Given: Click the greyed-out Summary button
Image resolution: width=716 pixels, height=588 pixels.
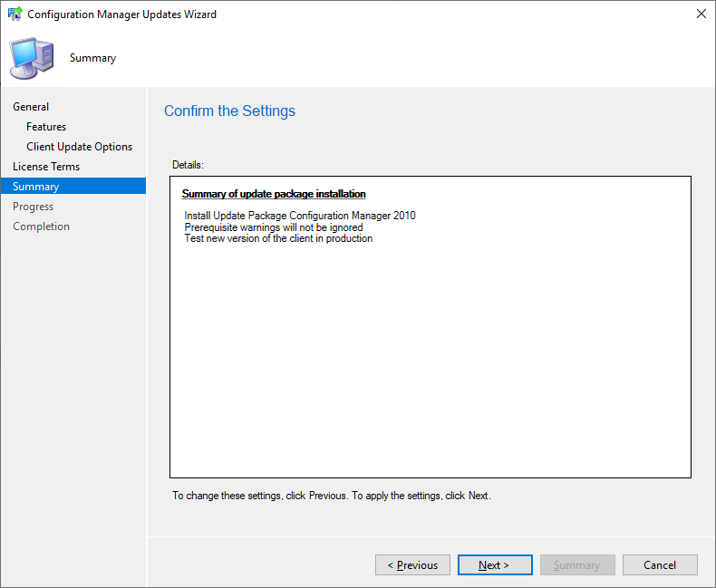Looking at the screenshot, I should [x=577, y=565].
